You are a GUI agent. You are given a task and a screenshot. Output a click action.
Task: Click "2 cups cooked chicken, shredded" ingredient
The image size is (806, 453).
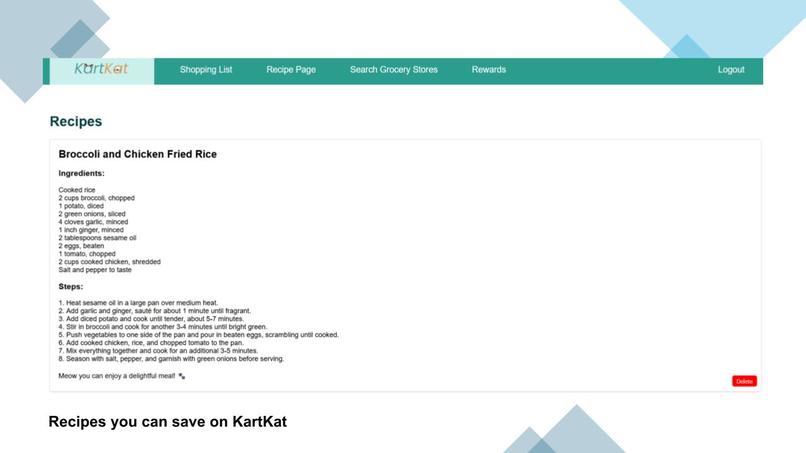pyautogui.click(x=109, y=262)
